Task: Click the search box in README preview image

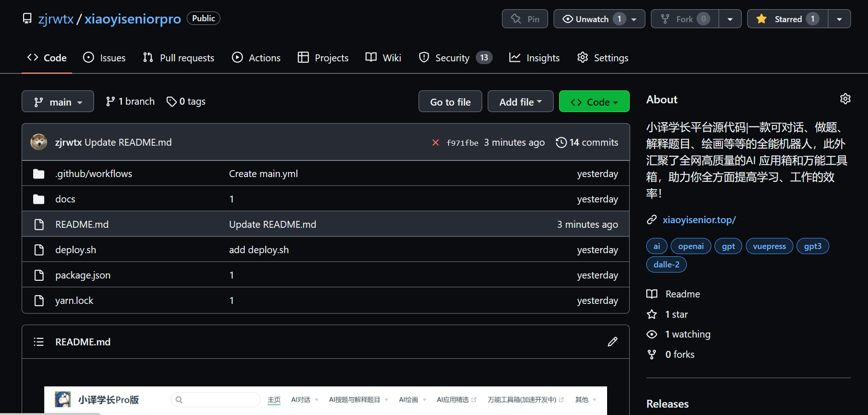Action: tap(216, 400)
